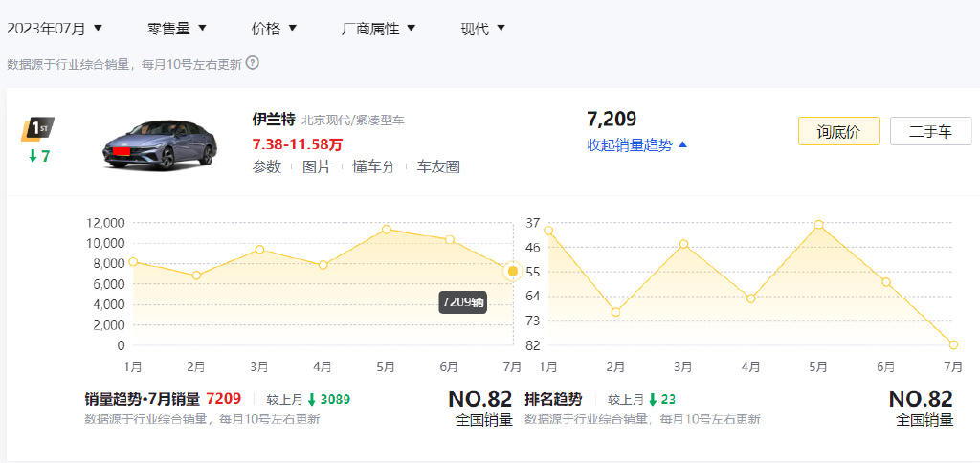The height and width of the screenshot is (463, 980).
Task: Click the green down-7 rank change indicator
Action: click(x=38, y=156)
